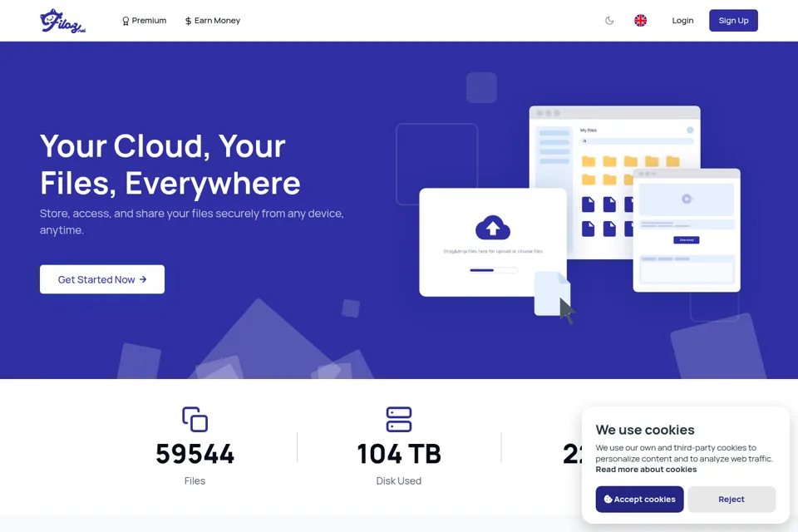This screenshot has width=798, height=532.
Task: Click the Files copy icon above 59544
Action: pyautogui.click(x=195, y=420)
